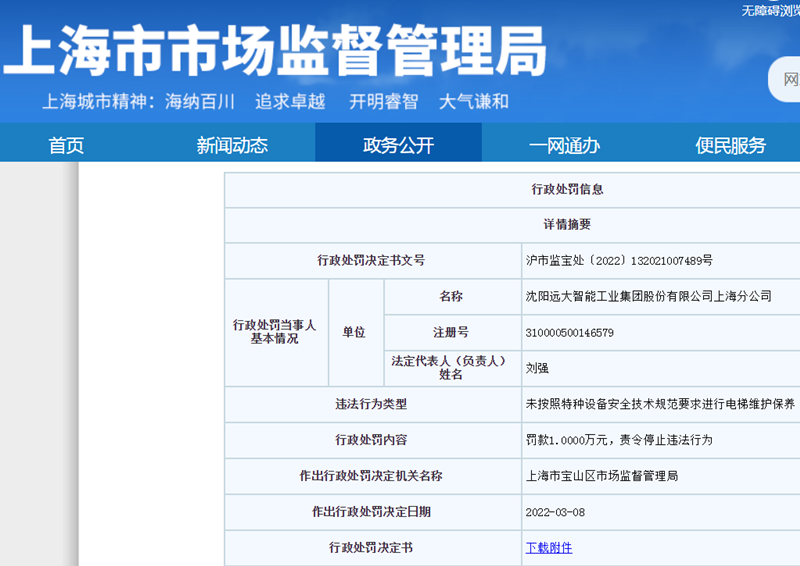Go to the 新闻动态 tab
The height and width of the screenshot is (566, 800).
click(232, 145)
